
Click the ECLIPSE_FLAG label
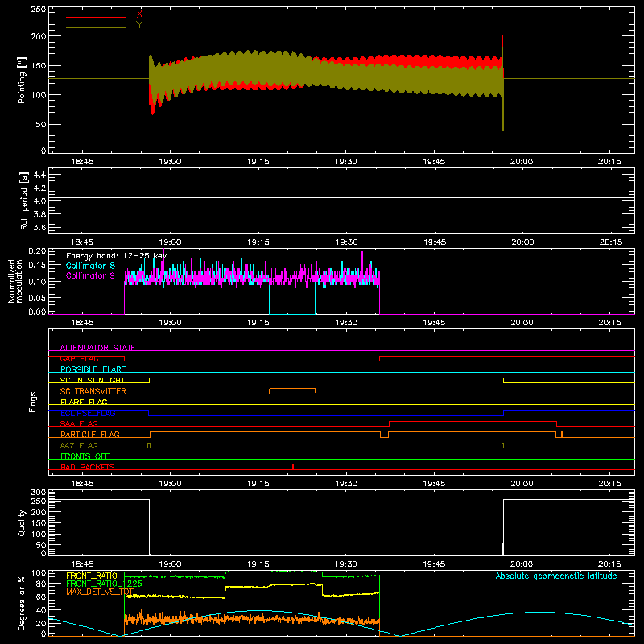pos(88,413)
